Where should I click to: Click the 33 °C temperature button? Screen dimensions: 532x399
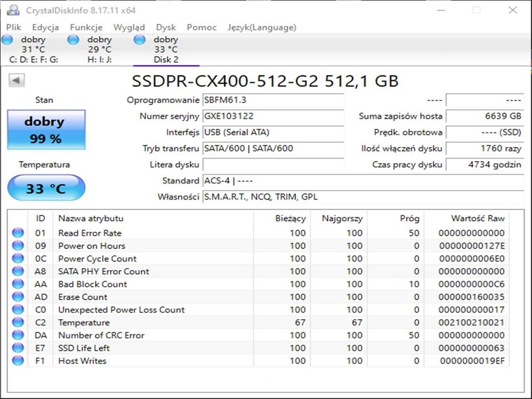click(x=46, y=188)
